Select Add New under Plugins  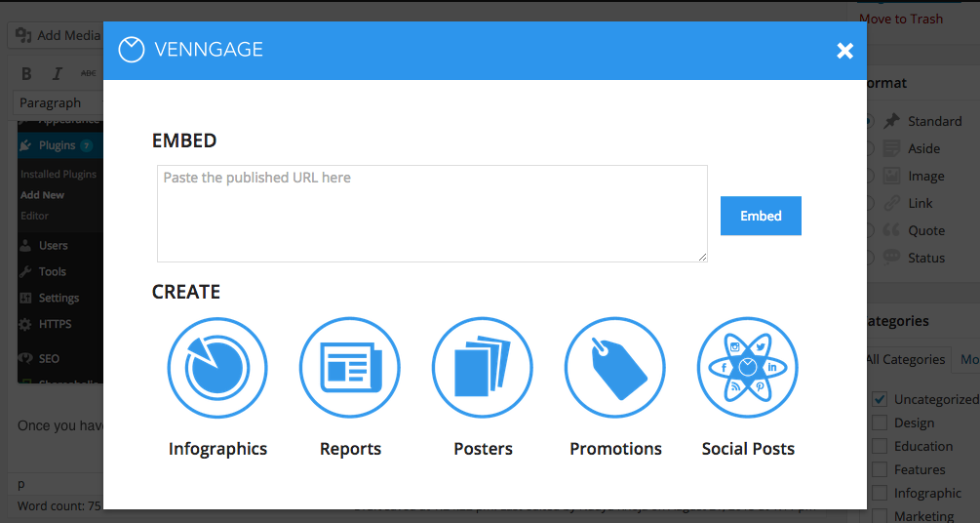point(42,194)
